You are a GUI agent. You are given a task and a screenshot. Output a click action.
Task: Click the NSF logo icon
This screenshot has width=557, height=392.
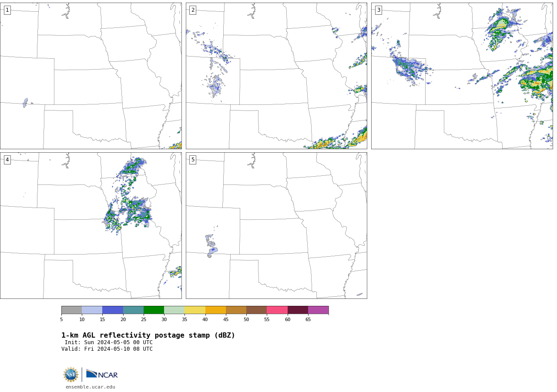tap(71, 375)
